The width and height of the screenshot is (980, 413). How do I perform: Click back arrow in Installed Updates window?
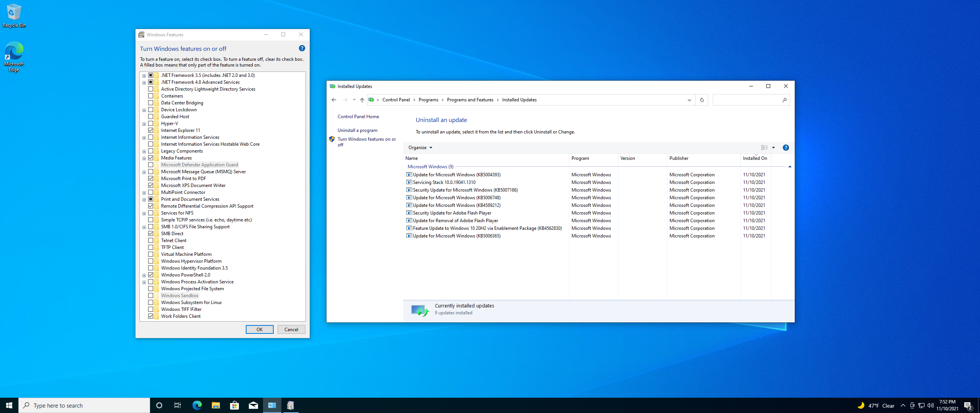point(334,100)
